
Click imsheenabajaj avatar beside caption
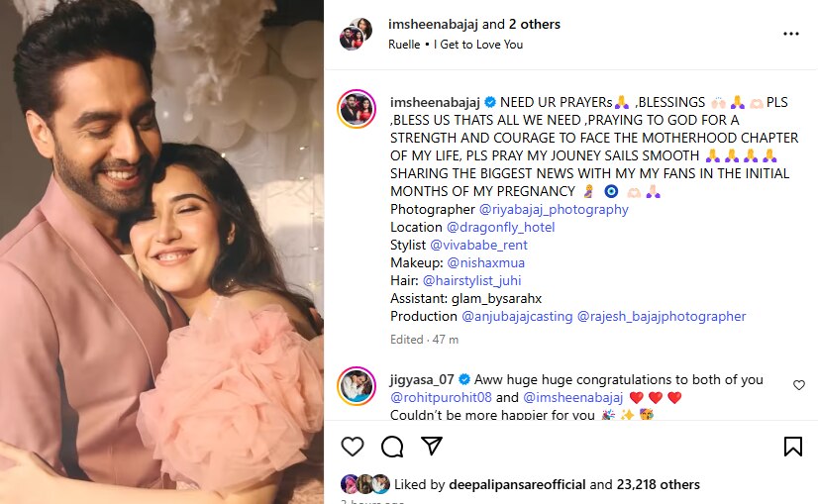(357, 109)
